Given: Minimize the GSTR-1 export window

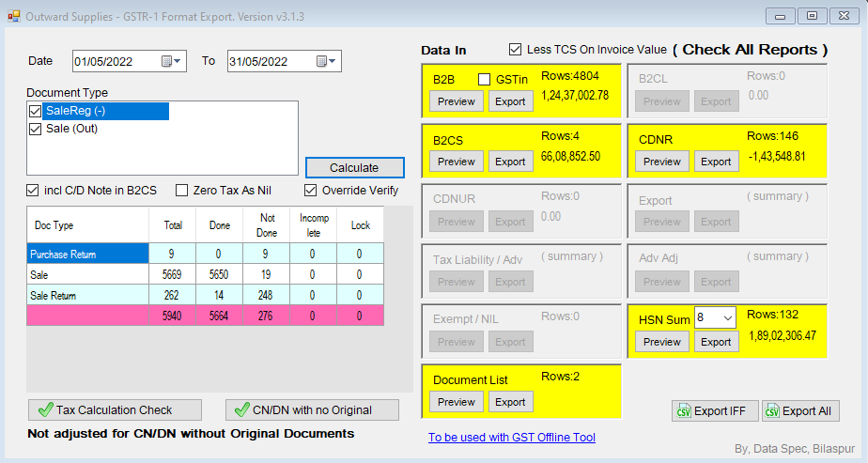Looking at the screenshot, I should tap(781, 16).
